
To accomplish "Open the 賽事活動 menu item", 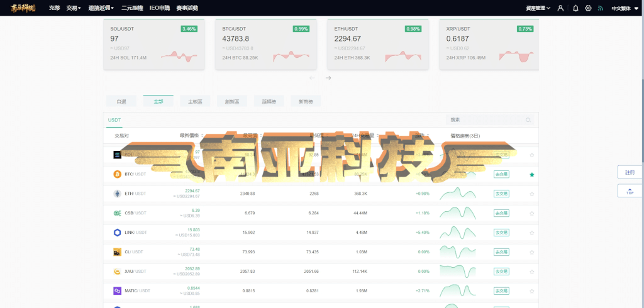I will point(187,8).
